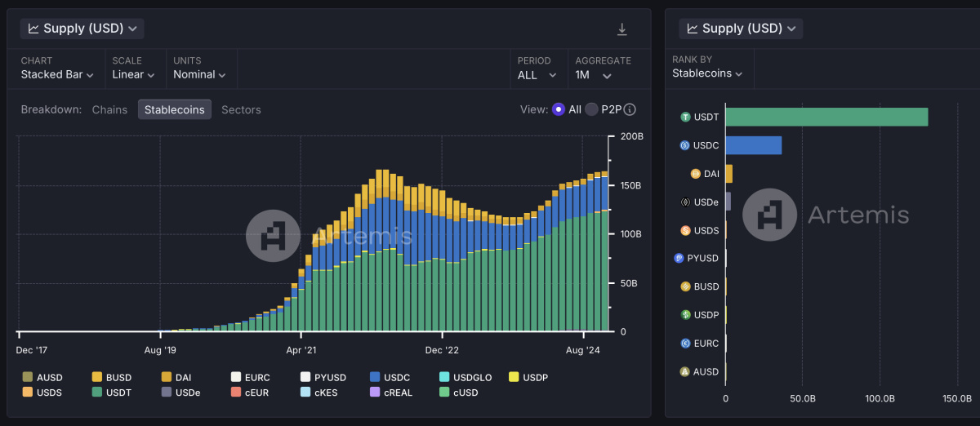Viewport: 980px width, 426px height.
Task: Click the Dec '22 x-axis label
Action: pyautogui.click(x=443, y=350)
